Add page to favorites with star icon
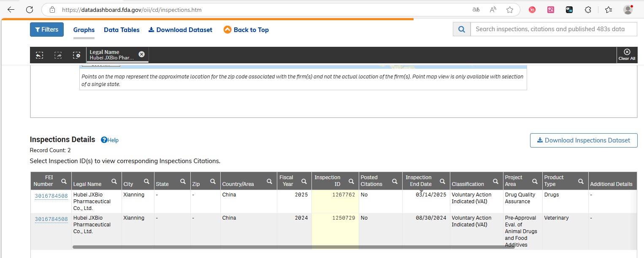Screen dimensions: 644x258 510,10
